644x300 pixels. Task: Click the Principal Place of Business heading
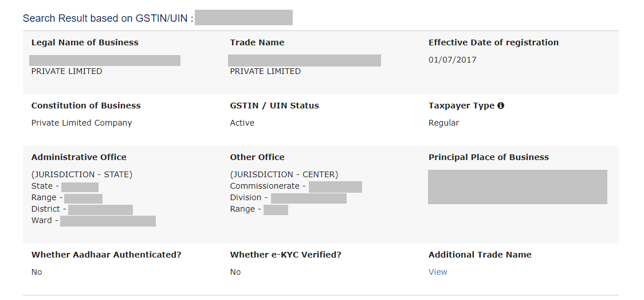pyautogui.click(x=489, y=157)
